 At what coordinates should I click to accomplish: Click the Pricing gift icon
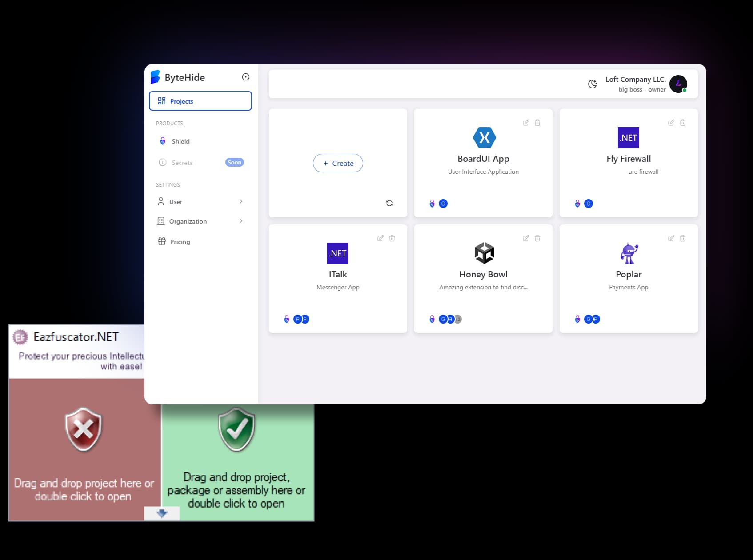(162, 241)
